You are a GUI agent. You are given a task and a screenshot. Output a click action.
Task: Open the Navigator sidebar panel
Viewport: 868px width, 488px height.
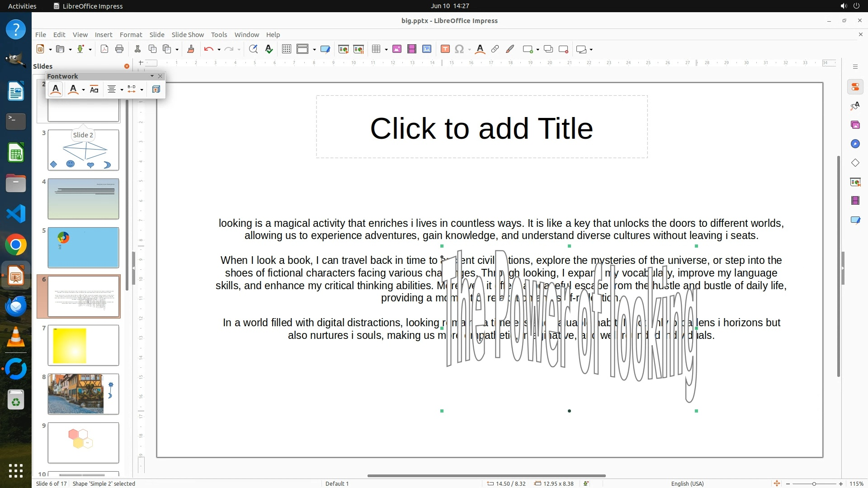point(855,144)
